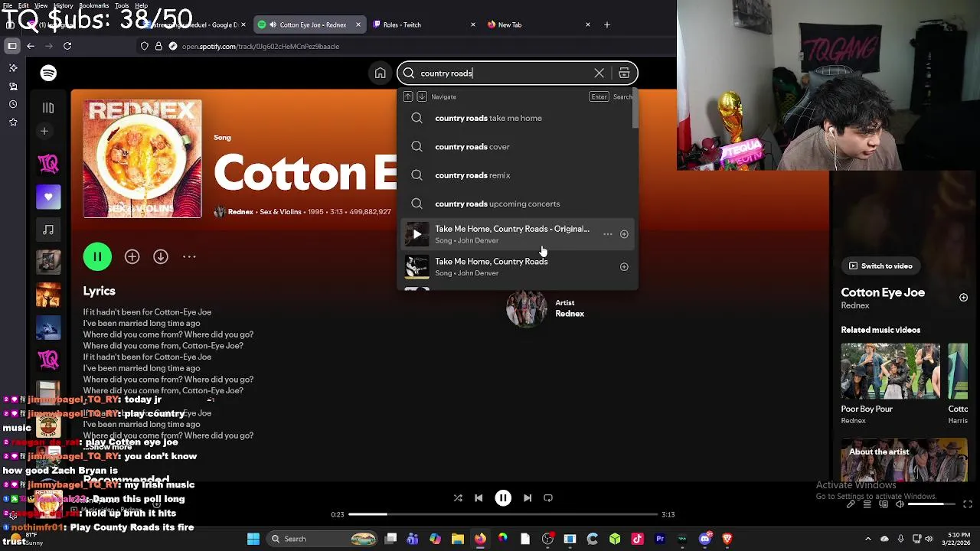Open the Browse icon beside search

624,73
